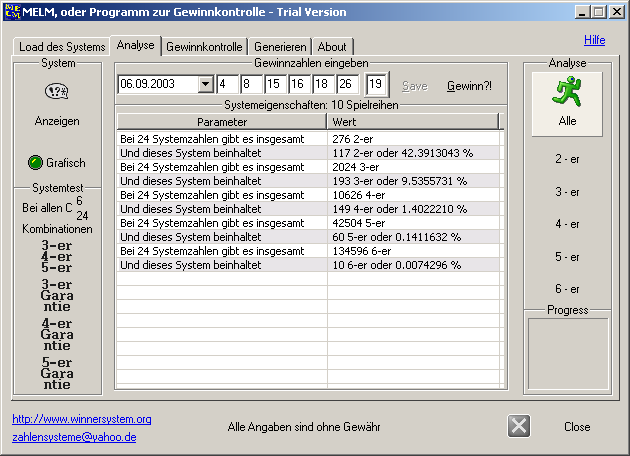
Task: Click the empty Progress bar area
Action: point(568,354)
